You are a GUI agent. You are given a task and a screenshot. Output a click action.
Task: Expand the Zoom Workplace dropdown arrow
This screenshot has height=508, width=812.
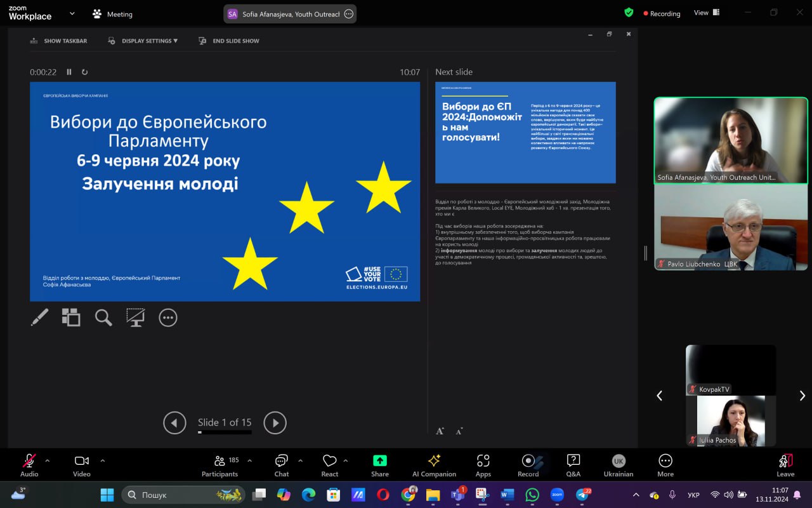click(72, 13)
